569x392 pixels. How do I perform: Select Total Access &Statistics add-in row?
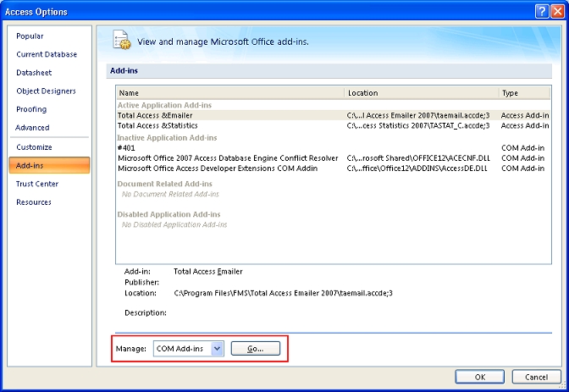point(333,125)
